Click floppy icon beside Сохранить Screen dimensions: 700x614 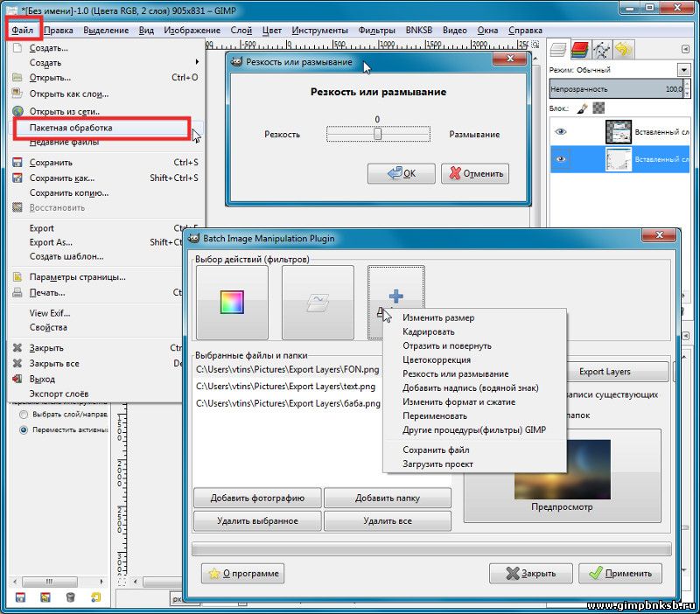pyautogui.click(x=17, y=163)
